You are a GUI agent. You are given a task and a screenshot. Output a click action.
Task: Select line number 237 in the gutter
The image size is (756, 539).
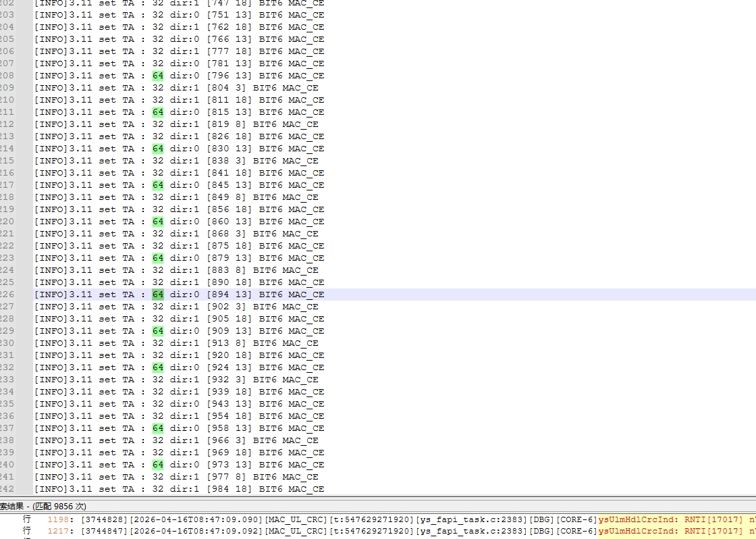(x=7, y=428)
